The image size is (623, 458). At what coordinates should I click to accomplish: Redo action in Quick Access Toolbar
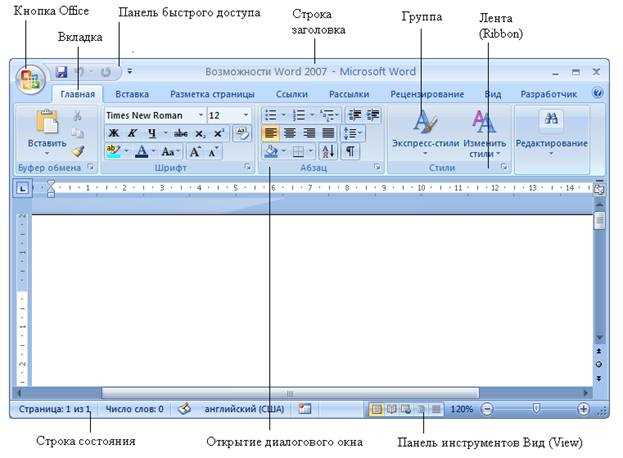[106, 72]
